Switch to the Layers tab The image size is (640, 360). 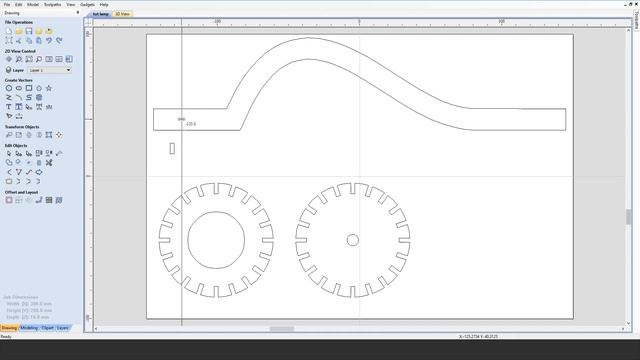pos(62,328)
